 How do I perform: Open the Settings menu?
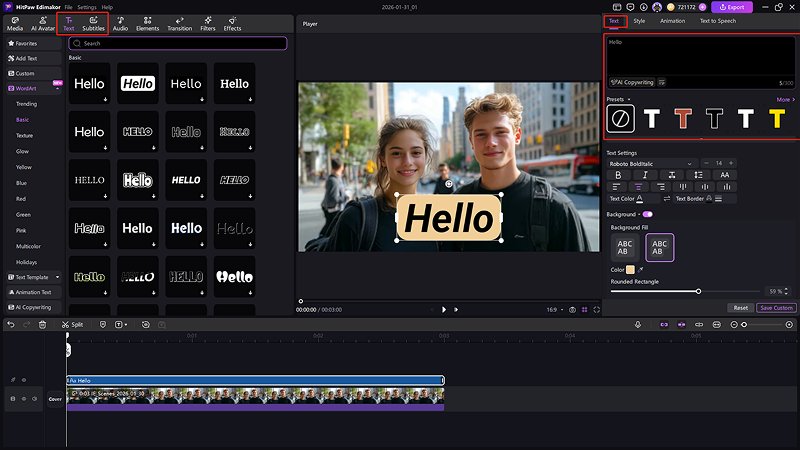coord(87,7)
